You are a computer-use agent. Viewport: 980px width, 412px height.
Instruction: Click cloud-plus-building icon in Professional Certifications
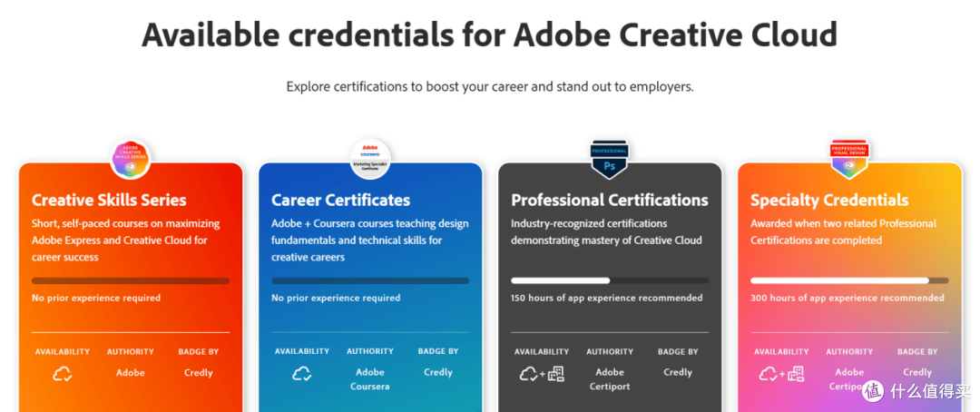[541, 374]
